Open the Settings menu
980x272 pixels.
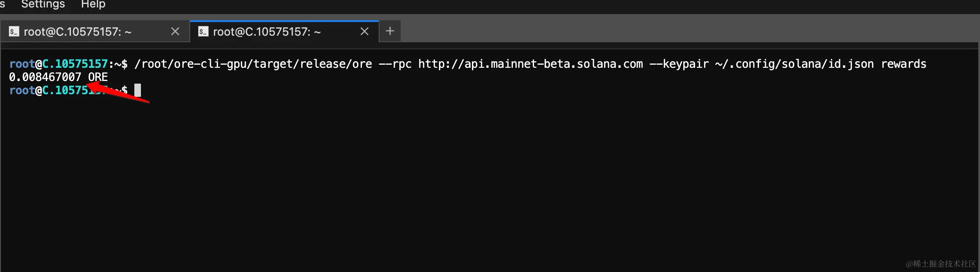(x=43, y=4)
